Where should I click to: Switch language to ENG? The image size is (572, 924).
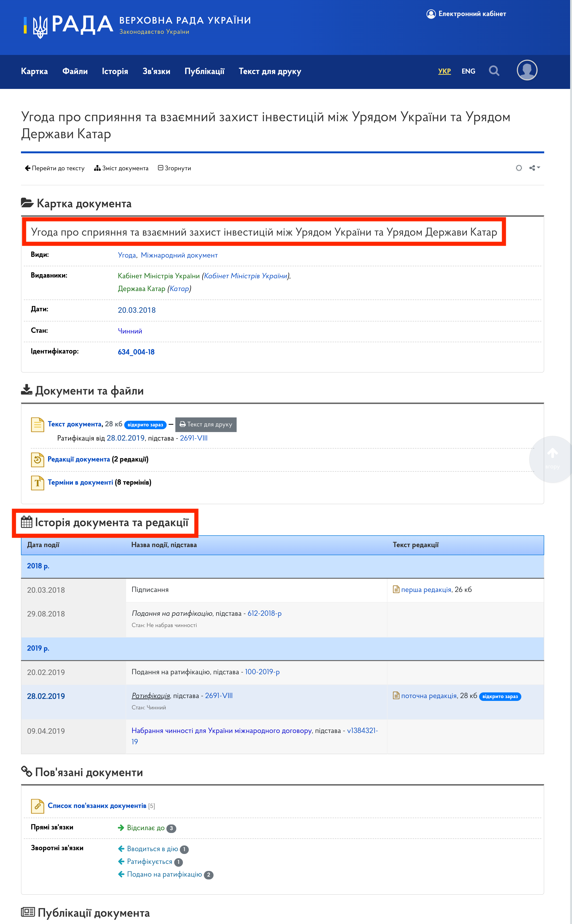(x=468, y=71)
